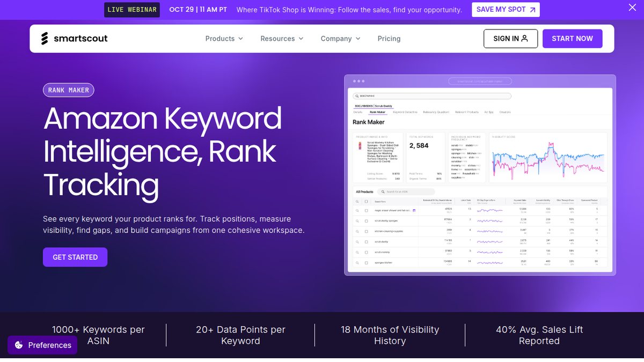The width and height of the screenshot is (644, 362).
Task: Go to the Pricing page
Action: [x=389, y=39]
